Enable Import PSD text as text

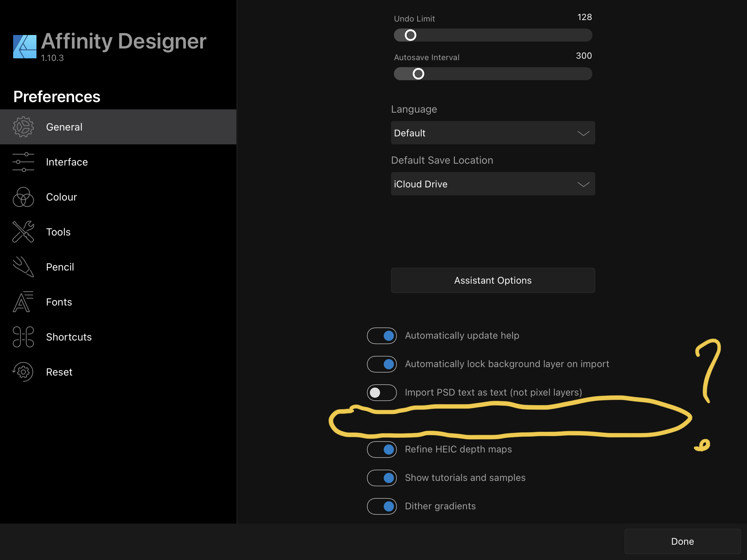point(382,393)
